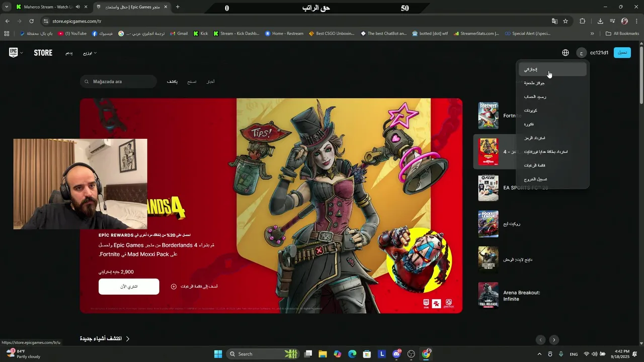Open the أخبار store tab
This screenshot has width=644, height=362.
click(210, 81)
